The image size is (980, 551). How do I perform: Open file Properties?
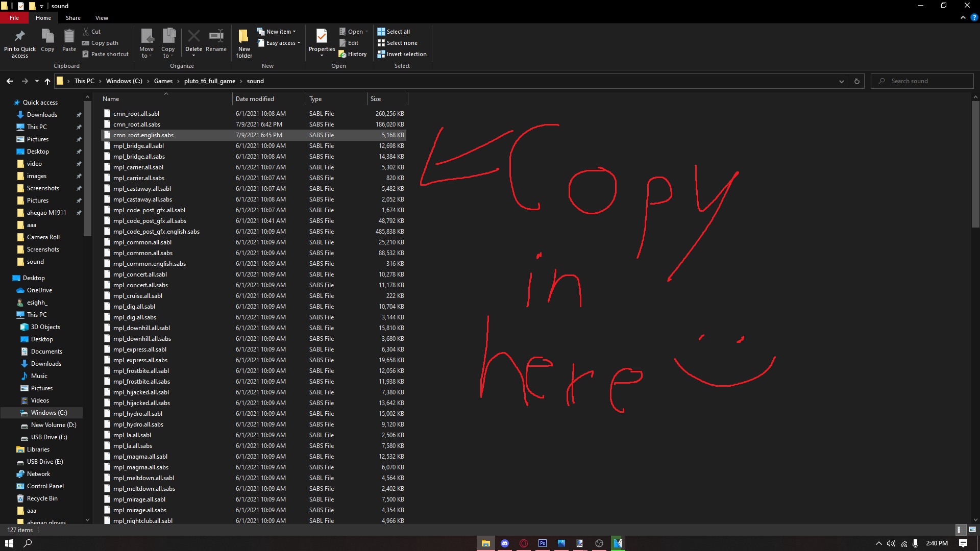coord(322,42)
